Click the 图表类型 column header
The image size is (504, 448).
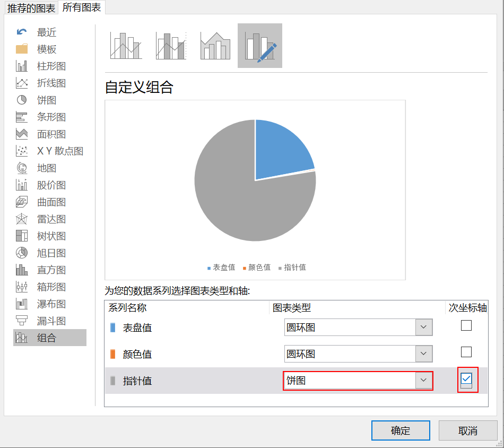pos(292,308)
